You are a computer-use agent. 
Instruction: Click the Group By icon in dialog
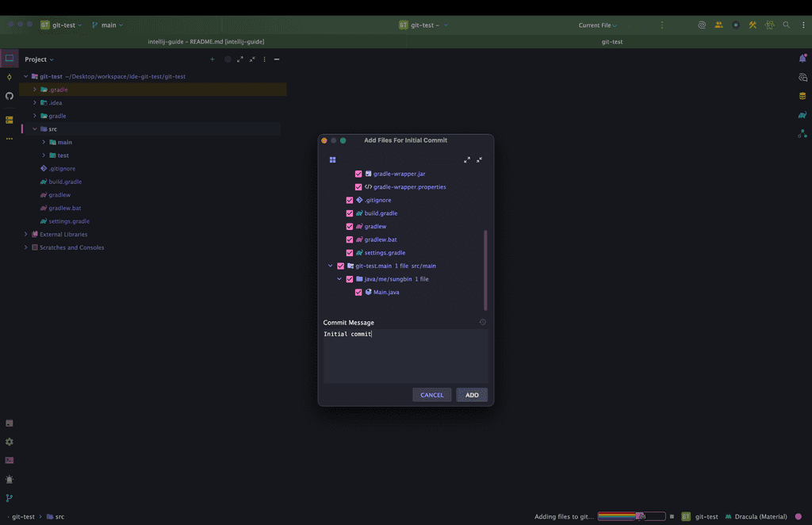click(x=332, y=159)
